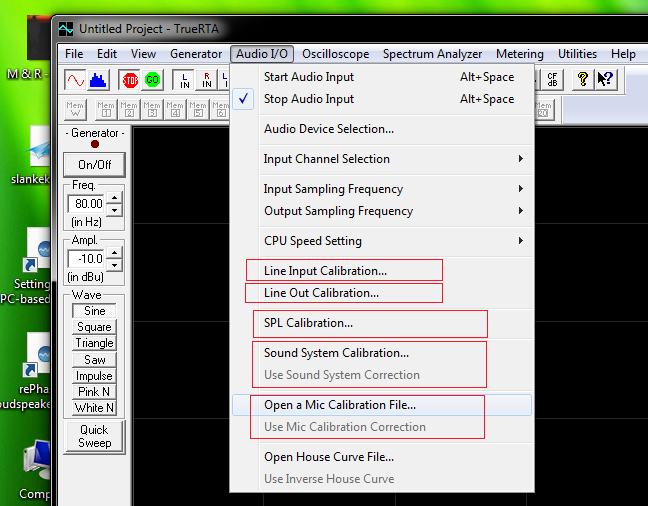This screenshot has height=506, width=648.
Task: Choose Open a Mic Calibration File
Action: [382, 405]
